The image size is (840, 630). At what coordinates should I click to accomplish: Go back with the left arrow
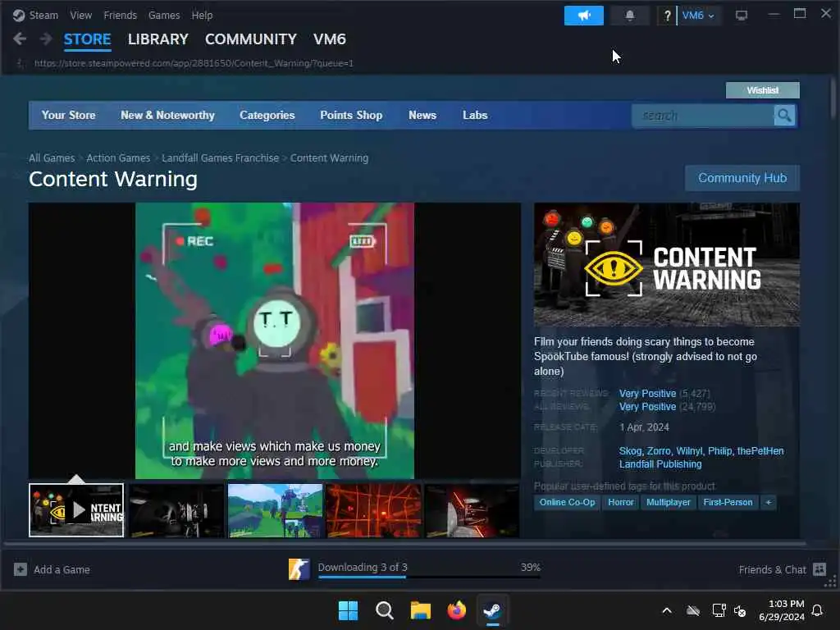click(x=20, y=39)
